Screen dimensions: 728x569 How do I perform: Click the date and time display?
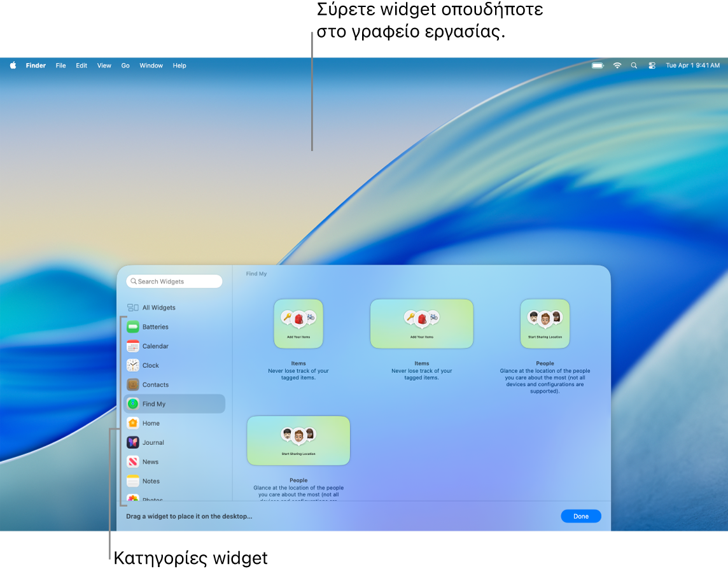[692, 65]
